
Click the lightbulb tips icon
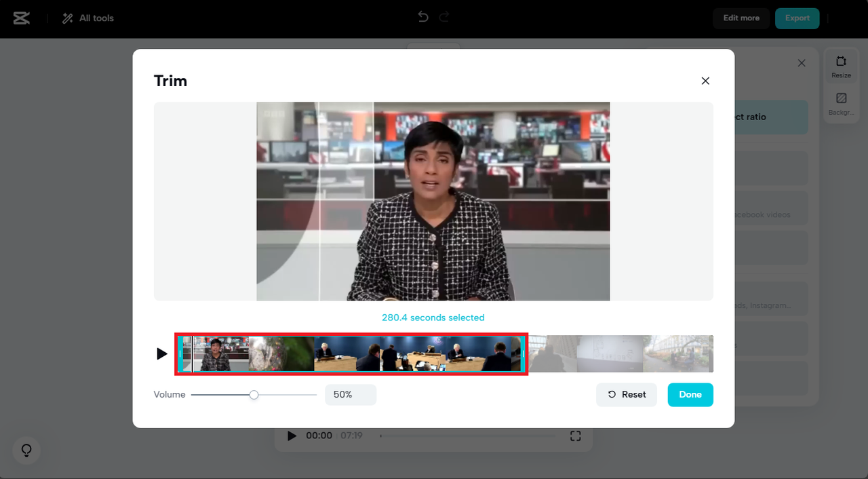point(27,450)
